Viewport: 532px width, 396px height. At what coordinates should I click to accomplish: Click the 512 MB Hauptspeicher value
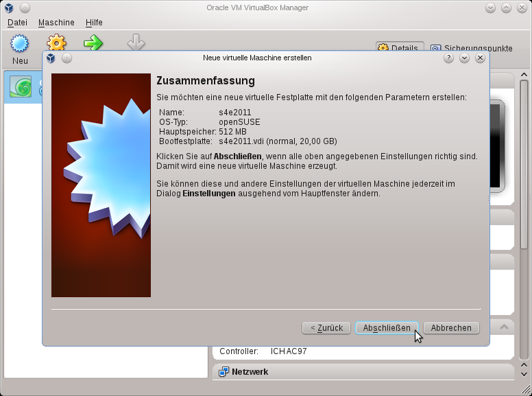tap(233, 132)
